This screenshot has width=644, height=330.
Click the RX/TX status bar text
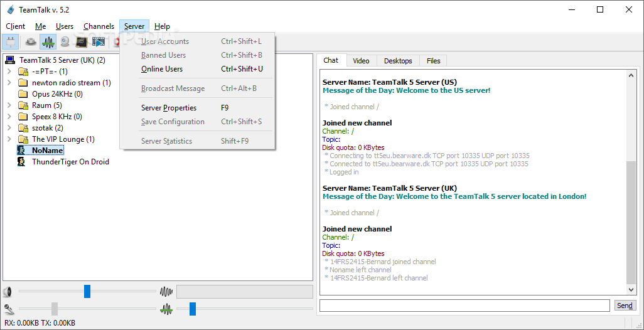[x=40, y=323]
